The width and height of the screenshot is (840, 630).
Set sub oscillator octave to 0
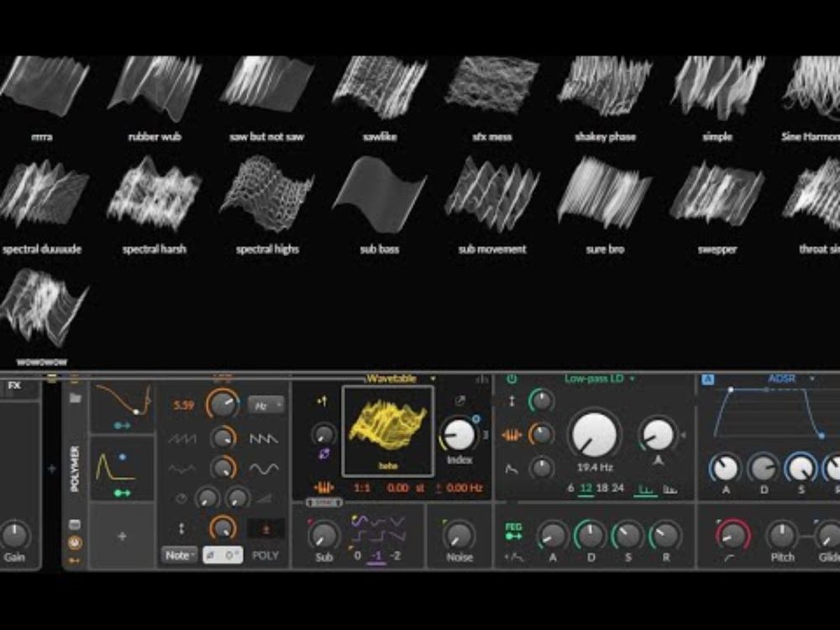357,555
